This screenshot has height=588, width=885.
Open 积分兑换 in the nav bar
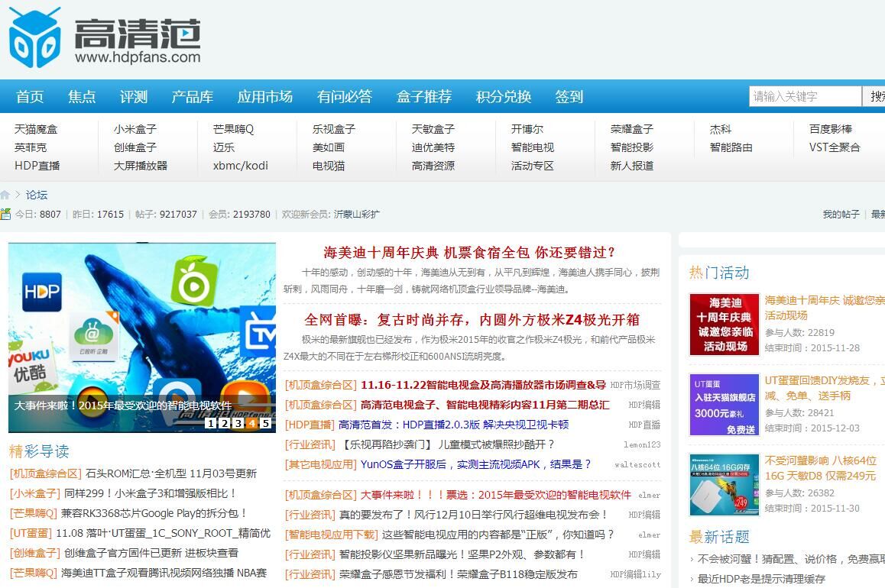[504, 97]
